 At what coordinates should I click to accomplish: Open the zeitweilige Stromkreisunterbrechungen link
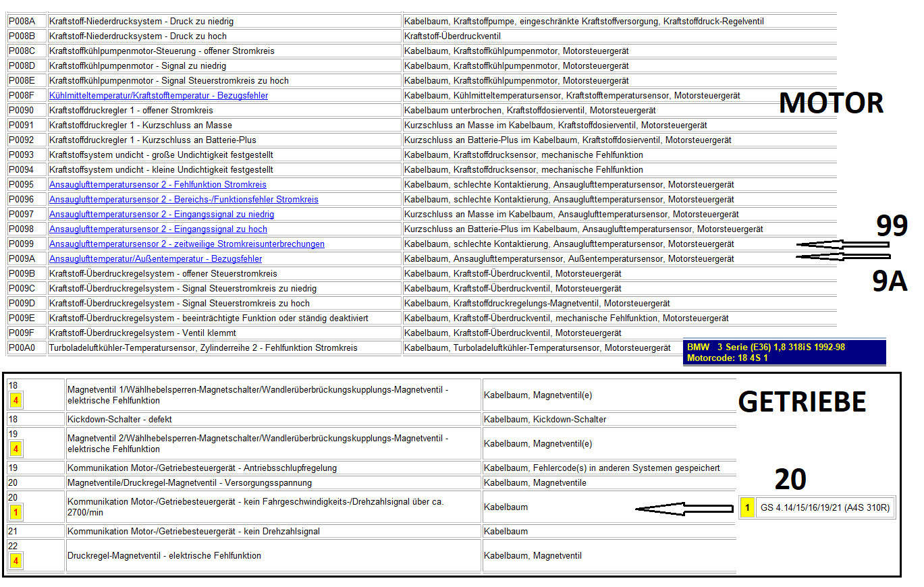click(186, 244)
